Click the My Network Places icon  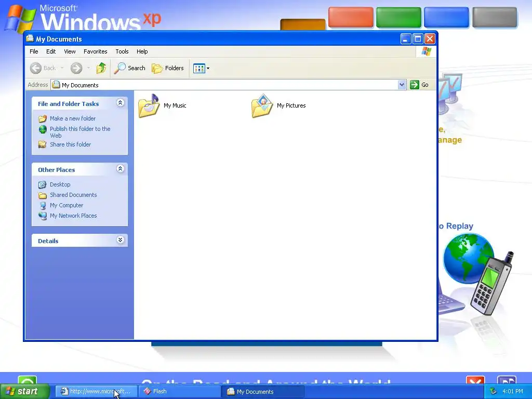tap(43, 216)
